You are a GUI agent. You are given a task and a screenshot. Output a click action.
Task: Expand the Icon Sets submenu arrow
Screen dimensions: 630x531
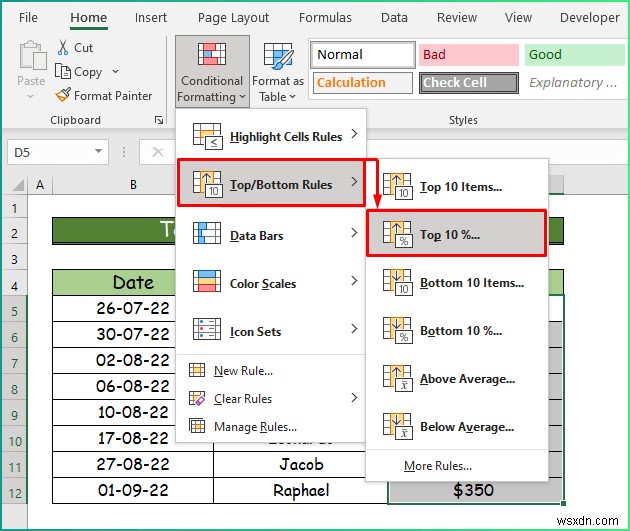pos(354,329)
